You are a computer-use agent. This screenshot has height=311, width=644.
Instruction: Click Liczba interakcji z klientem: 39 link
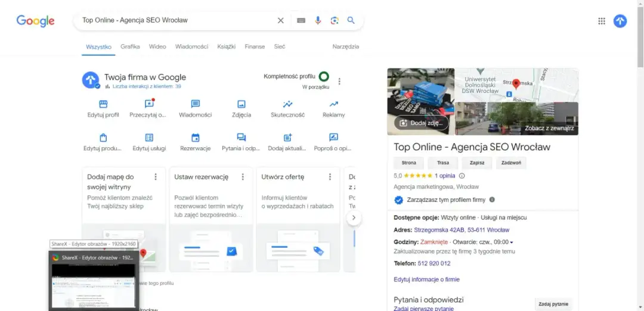pyautogui.click(x=147, y=86)
